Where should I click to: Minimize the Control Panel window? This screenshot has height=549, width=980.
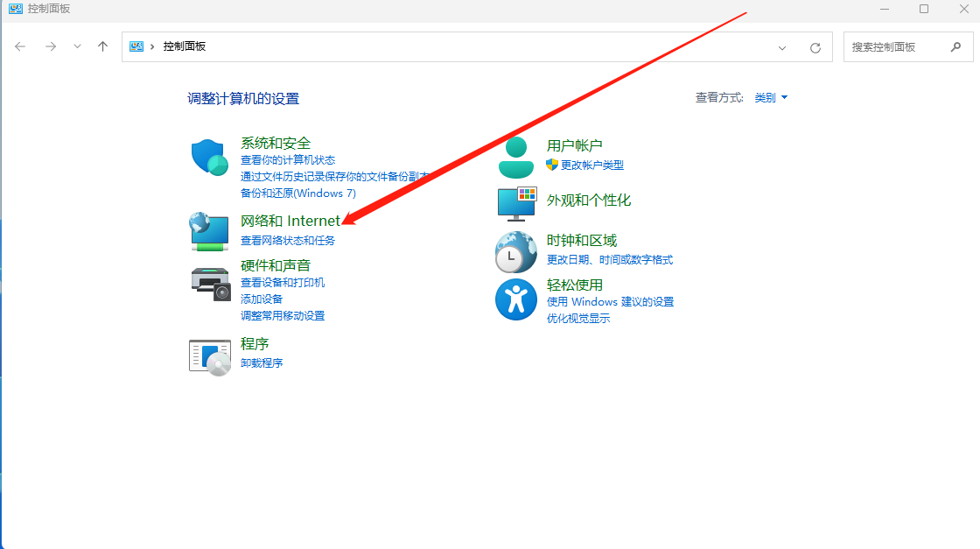pos(885,9)
